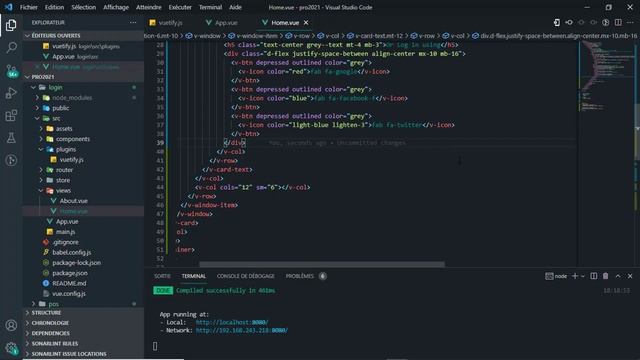Open the Extensions view
This screenshot has height=360, width=640.
(11, 116)
